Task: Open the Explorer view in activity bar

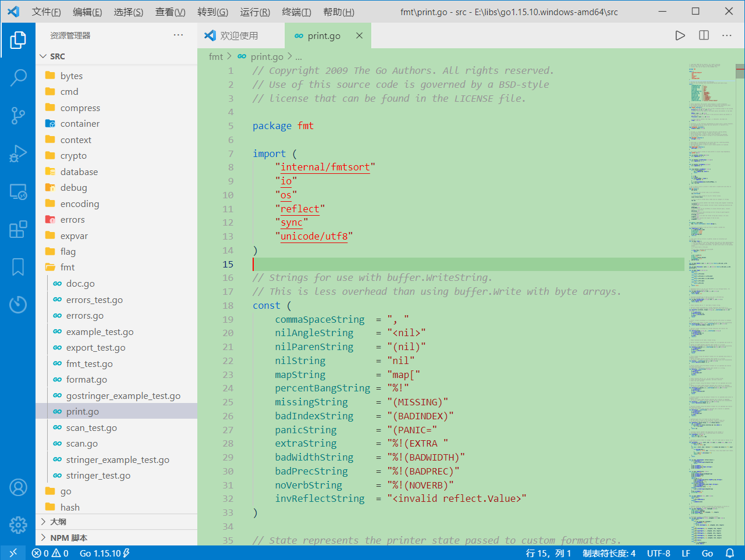Action: tap(18, 40)
